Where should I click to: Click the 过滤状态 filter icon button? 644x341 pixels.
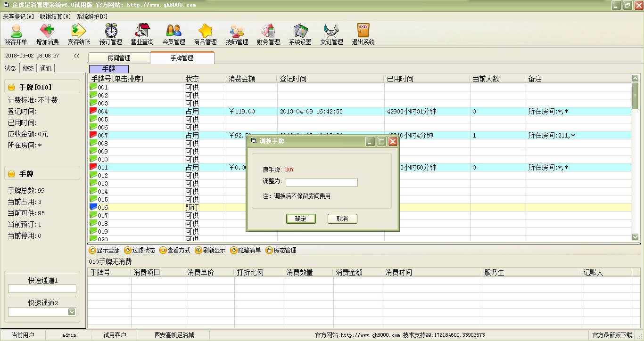coord(140,250)
